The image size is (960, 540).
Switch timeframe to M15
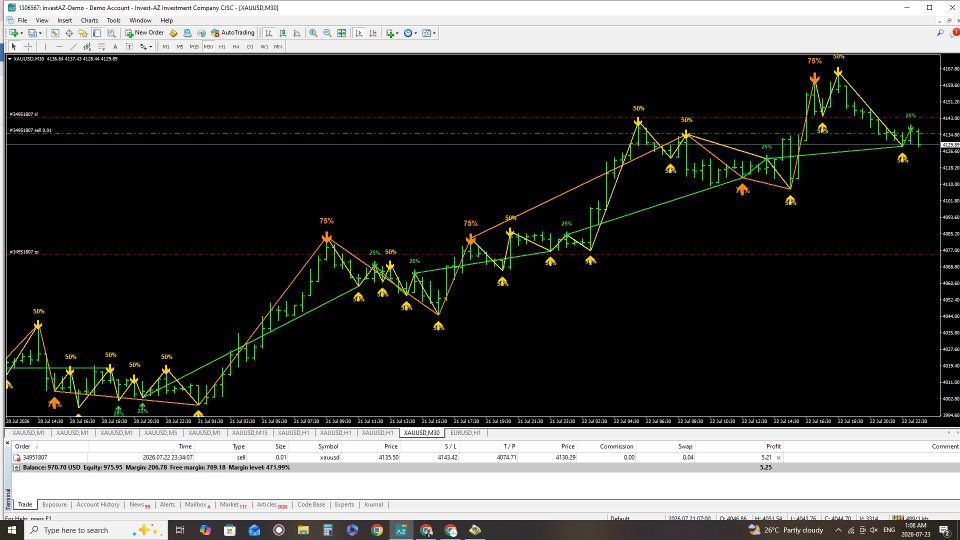[x=194, y=47]
